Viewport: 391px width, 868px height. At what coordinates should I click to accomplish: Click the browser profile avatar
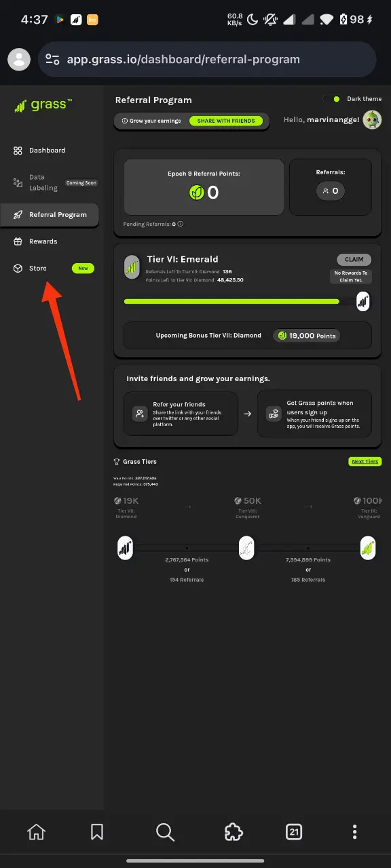click(x=19, y=60)
